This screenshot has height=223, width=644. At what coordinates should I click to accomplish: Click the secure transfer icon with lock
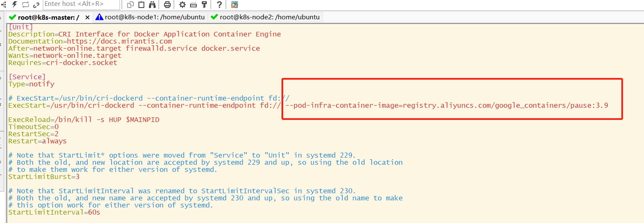coord(235,5)
